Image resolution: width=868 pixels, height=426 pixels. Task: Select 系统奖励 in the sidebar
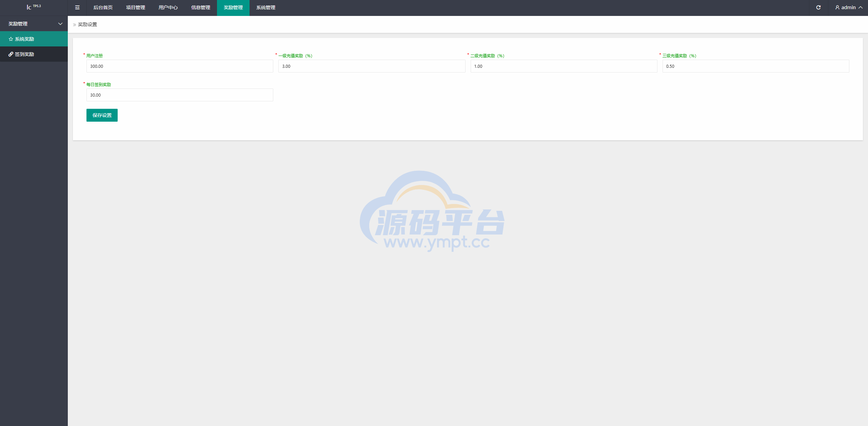tap(34, 39)
